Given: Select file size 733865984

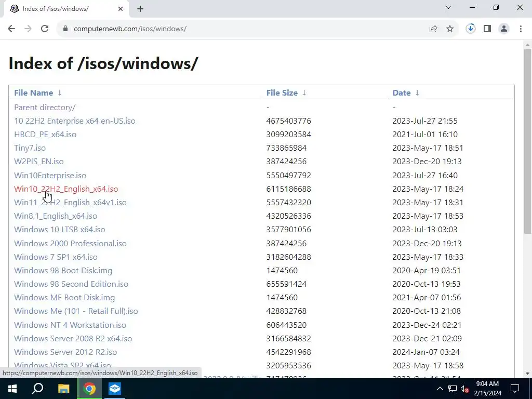Looking at the screenshot, I should pyautogui.click(x=286, y=148).
